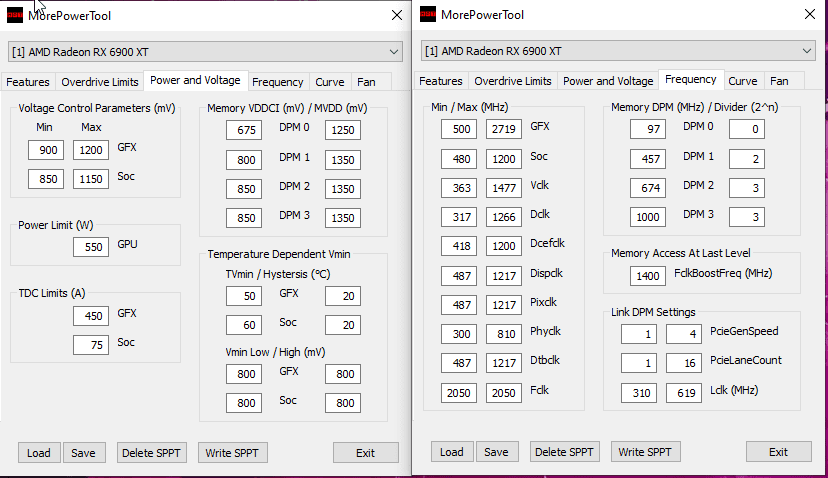
Task: Edit Memory DPM 2 frequency field 674
Action: (647, 188)
